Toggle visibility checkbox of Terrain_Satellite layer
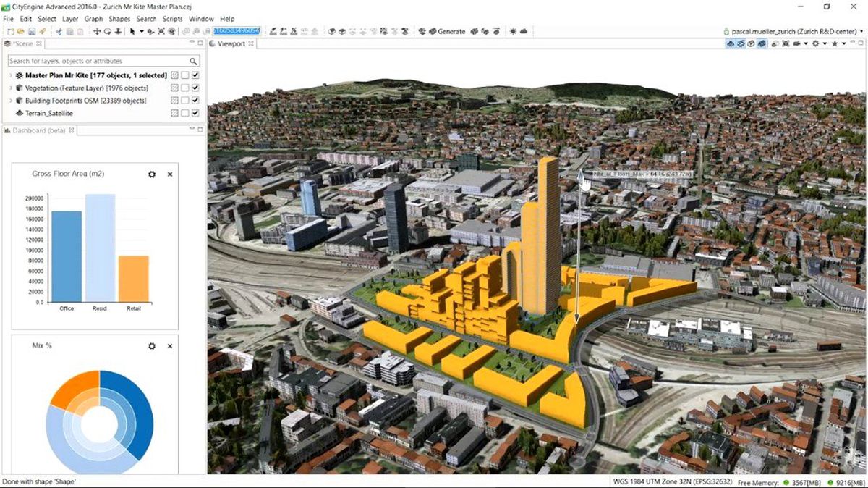The width and height of the screenshot is (868, 488). [195, 113]
